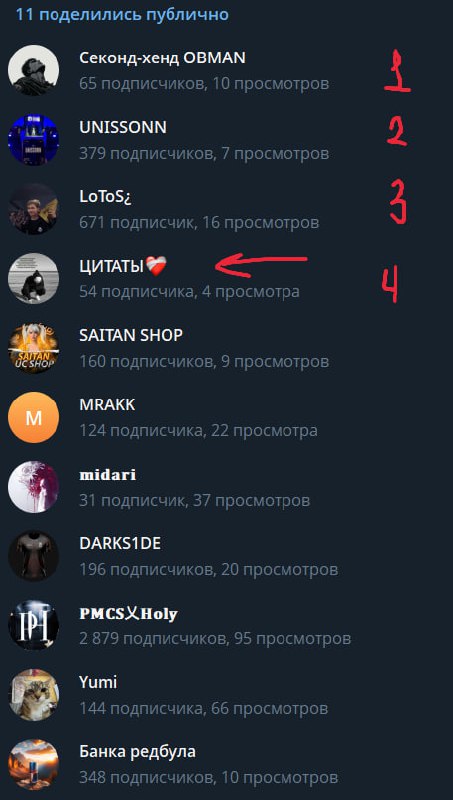The height and width of the screenshot is (800, 453).
Task: Click the DARKS1DE t-shirt avatar
Action: 33,556
